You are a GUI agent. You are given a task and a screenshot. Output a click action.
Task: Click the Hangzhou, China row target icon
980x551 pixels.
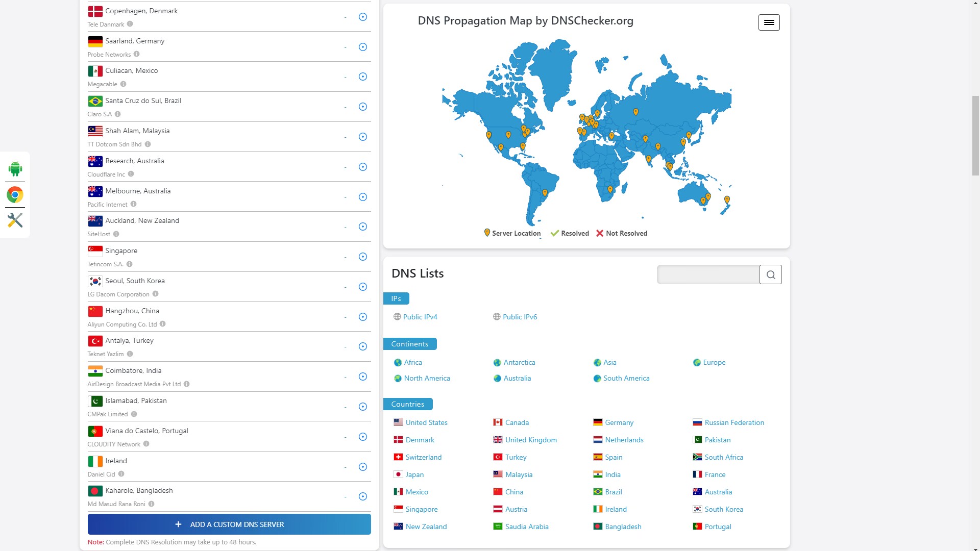pos(363,317)
